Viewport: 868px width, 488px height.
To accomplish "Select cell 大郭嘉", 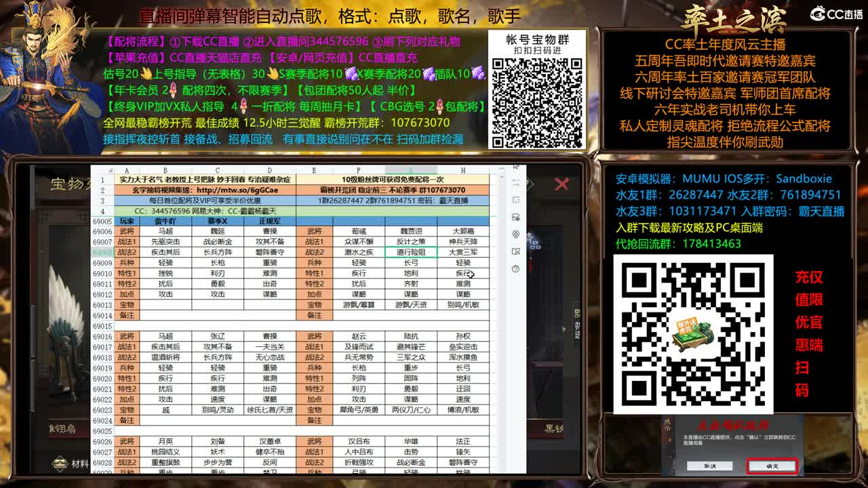I will (x=463, y=231).
